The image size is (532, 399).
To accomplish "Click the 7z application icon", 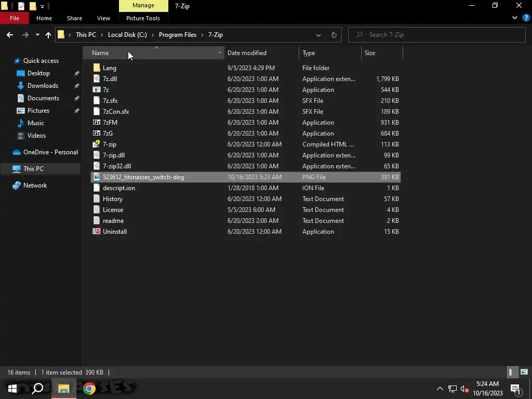I will 97,89.
